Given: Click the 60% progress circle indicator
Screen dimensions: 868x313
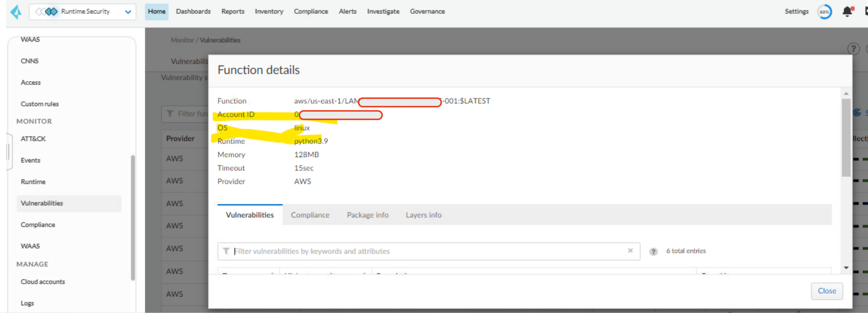Looking at the screenshot, I should 824,12.
